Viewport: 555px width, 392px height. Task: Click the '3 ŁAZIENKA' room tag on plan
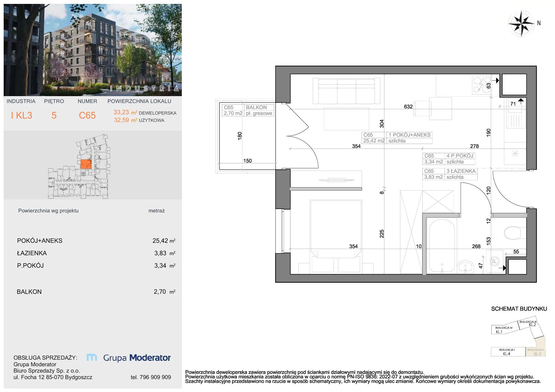[x=450, y=174]
